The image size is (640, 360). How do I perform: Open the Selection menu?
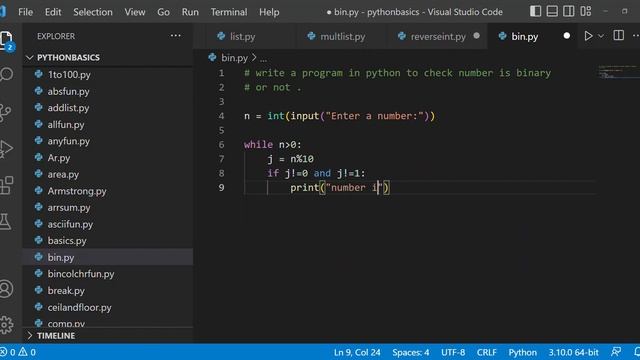[x=93, y=12]
